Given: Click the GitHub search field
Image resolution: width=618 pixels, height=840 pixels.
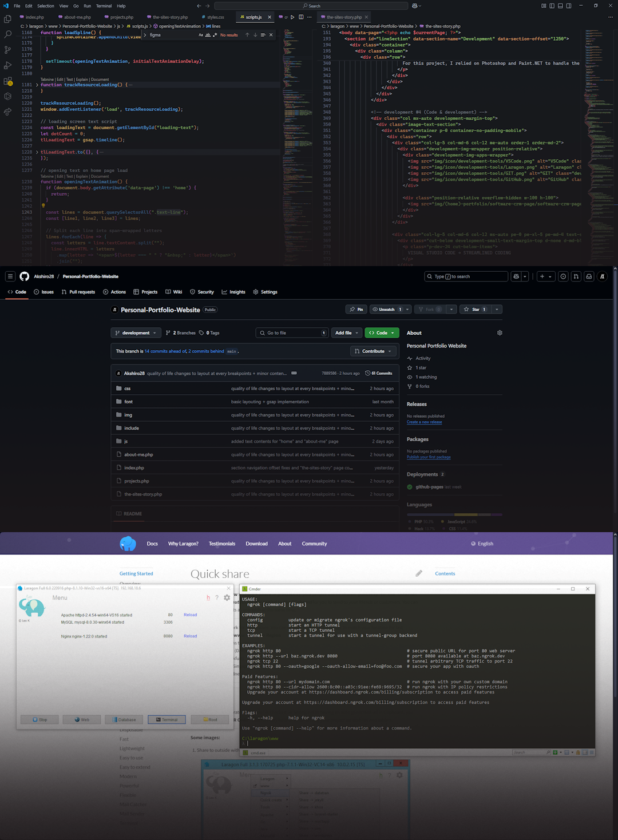Looking at the screenshot, I should 466,276.
